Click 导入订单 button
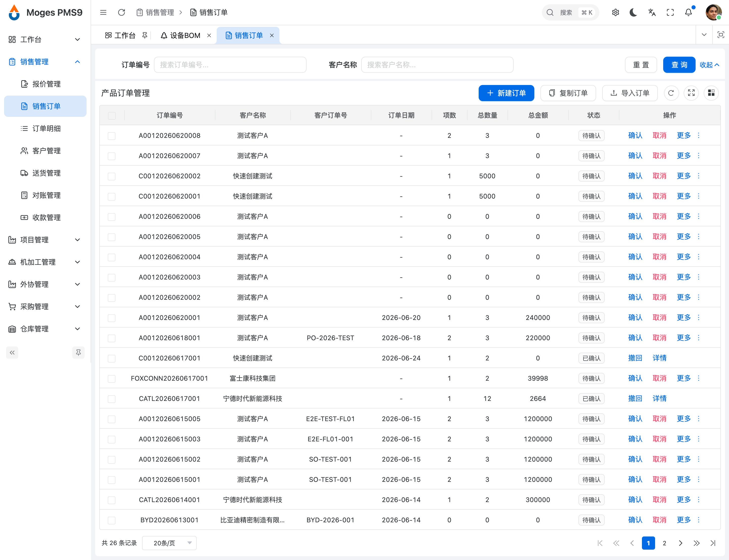This screenshot has width=729, height=560. tap(630, 93)
